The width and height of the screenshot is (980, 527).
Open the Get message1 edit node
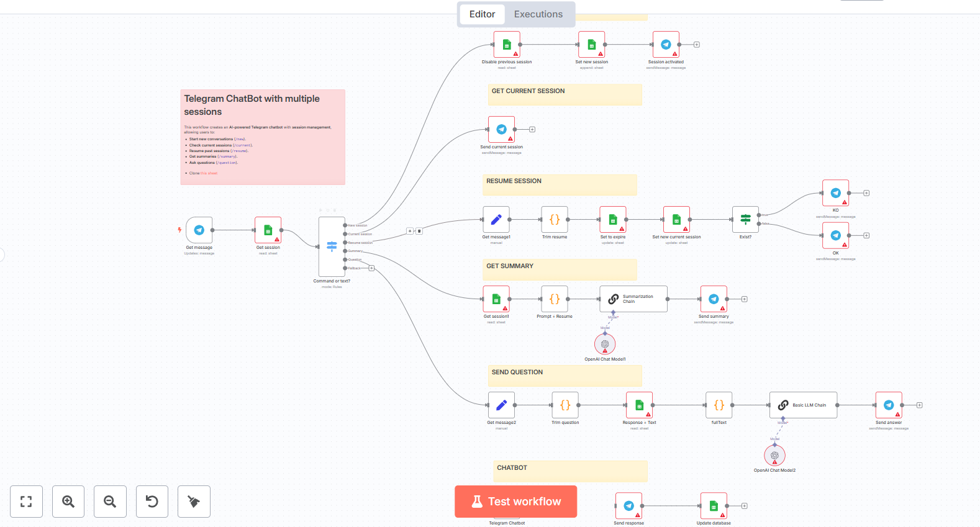pyautogui.click(x=496, y=220)
